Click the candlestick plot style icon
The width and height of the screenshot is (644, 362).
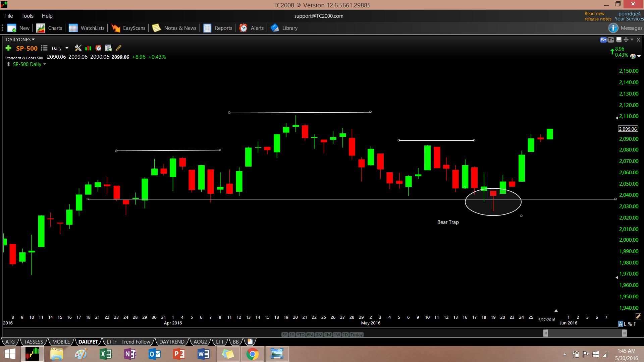pos(88,48)
